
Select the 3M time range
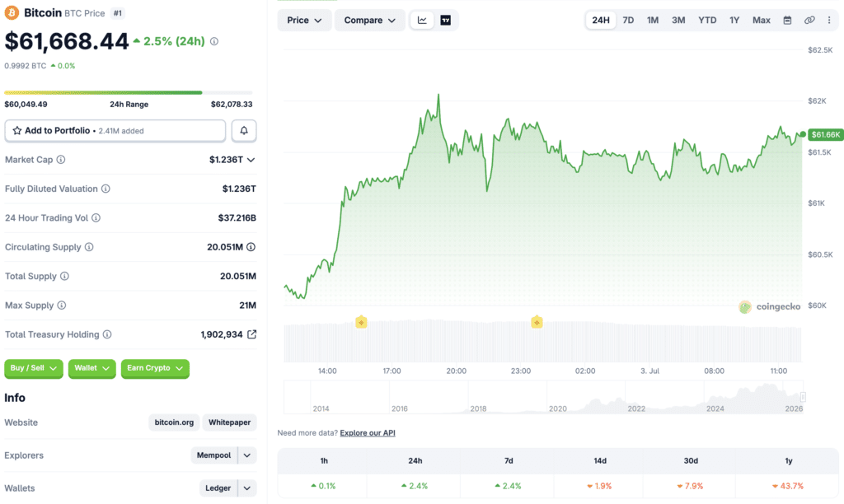678,21
